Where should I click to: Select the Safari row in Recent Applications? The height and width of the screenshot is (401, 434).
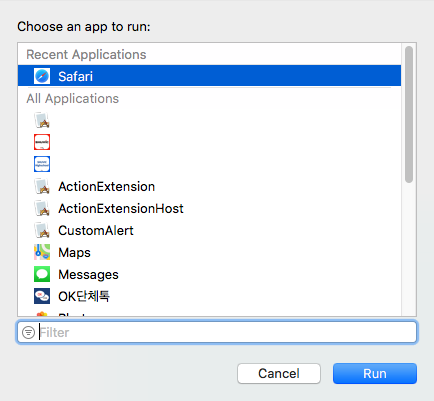(209, 76)
